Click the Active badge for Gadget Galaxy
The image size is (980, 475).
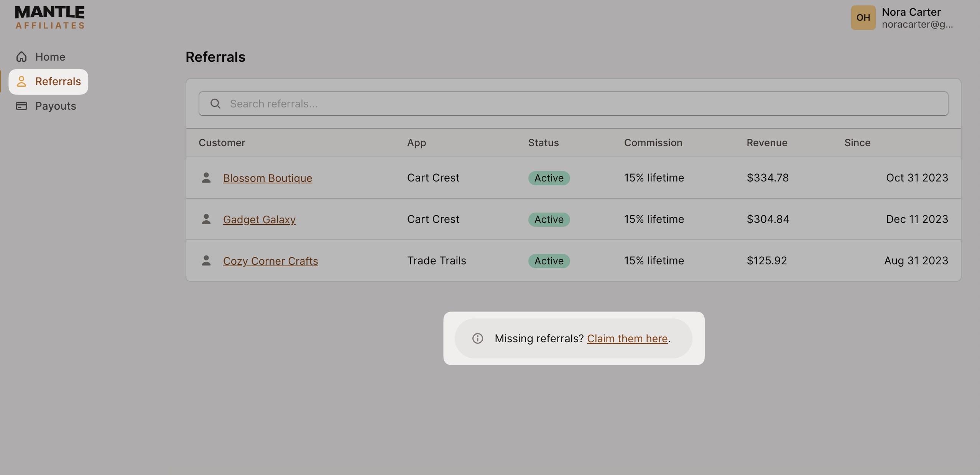tap(548, 219)
